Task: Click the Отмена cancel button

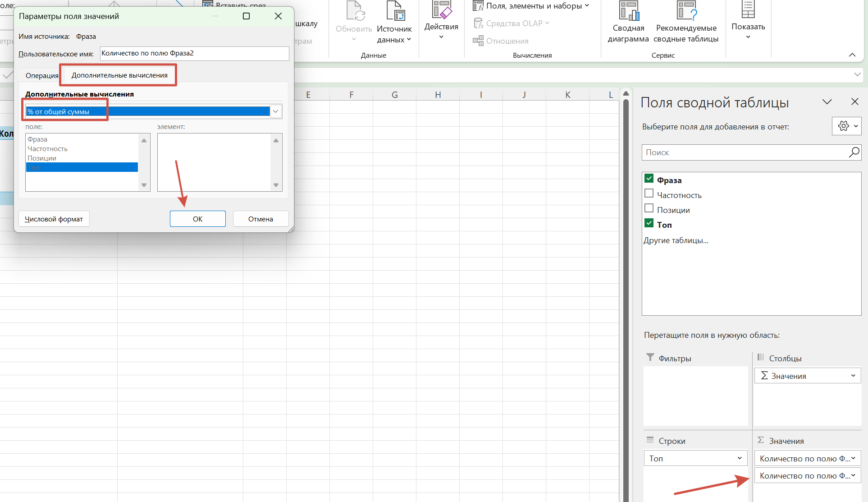Action: coord(260,219)
